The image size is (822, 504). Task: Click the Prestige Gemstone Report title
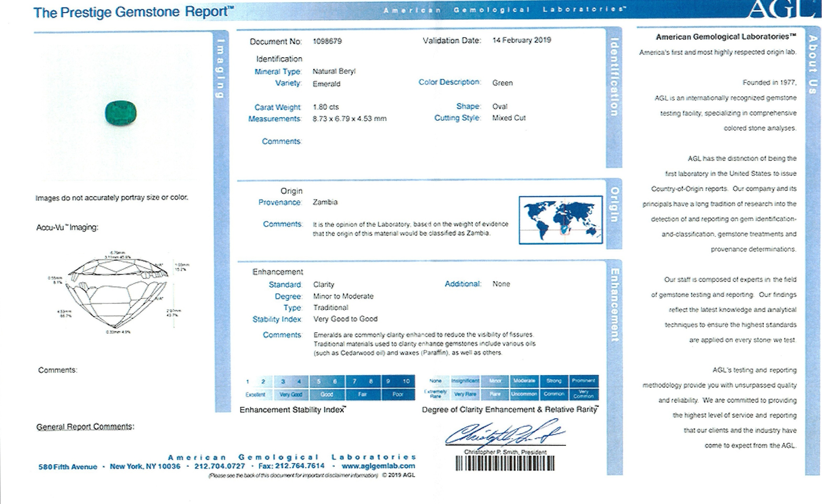(x=133, y=12)
